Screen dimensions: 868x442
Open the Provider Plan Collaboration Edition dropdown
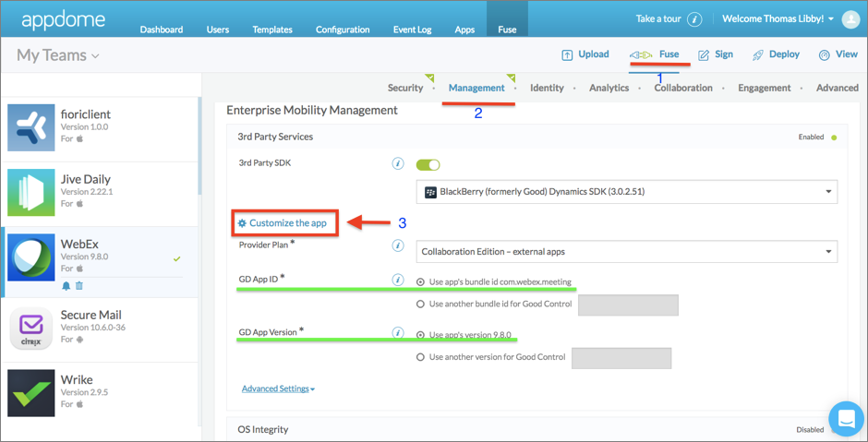point(627,251)
